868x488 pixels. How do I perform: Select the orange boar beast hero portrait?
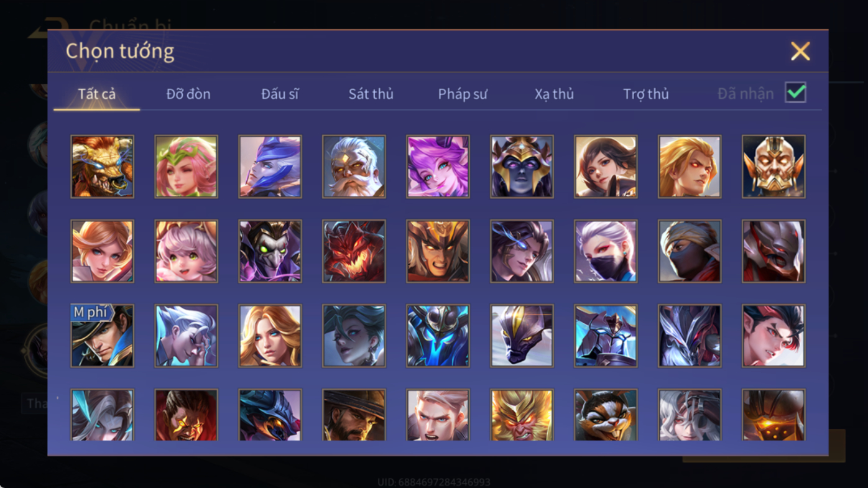pos(102,167)
